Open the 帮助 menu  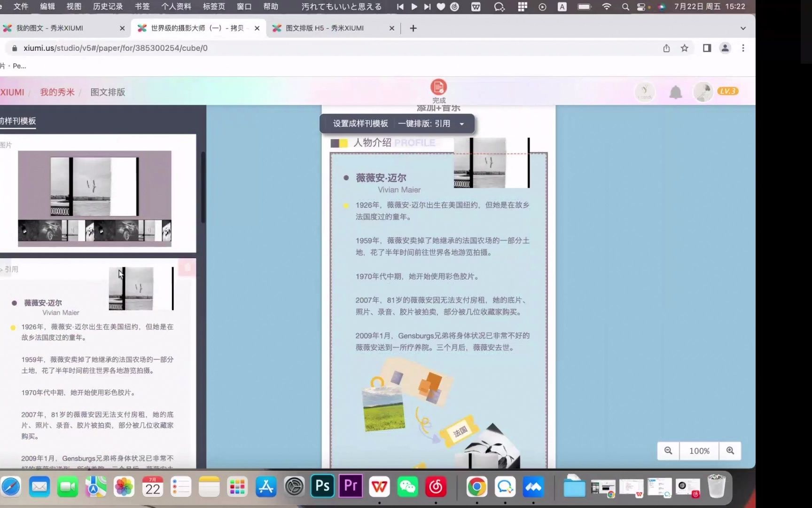271,7
